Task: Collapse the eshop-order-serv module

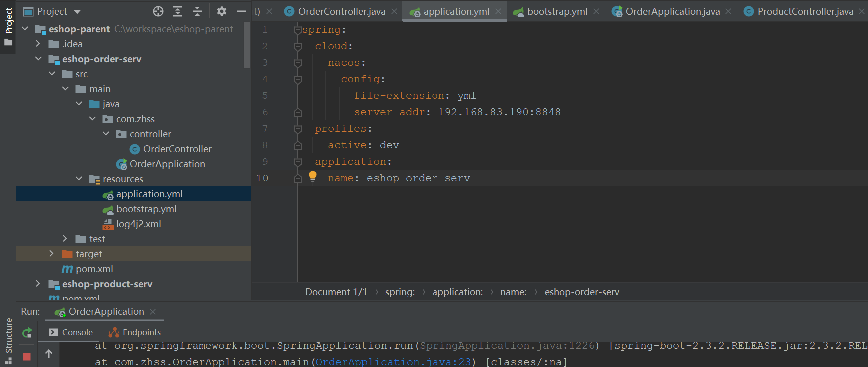Action: pos(38,59)
